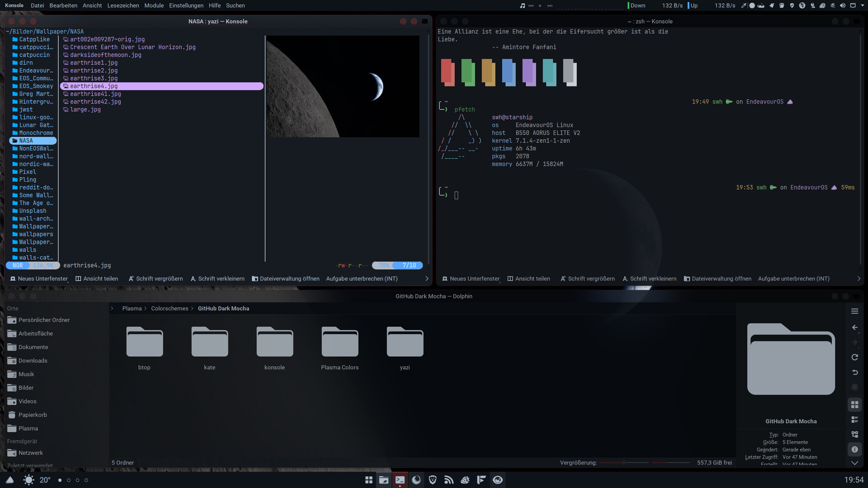Open Lesezeichen menu in menu bar
Image resolution: width=868 pixels, height=488 pixels.
pos(123,5)
